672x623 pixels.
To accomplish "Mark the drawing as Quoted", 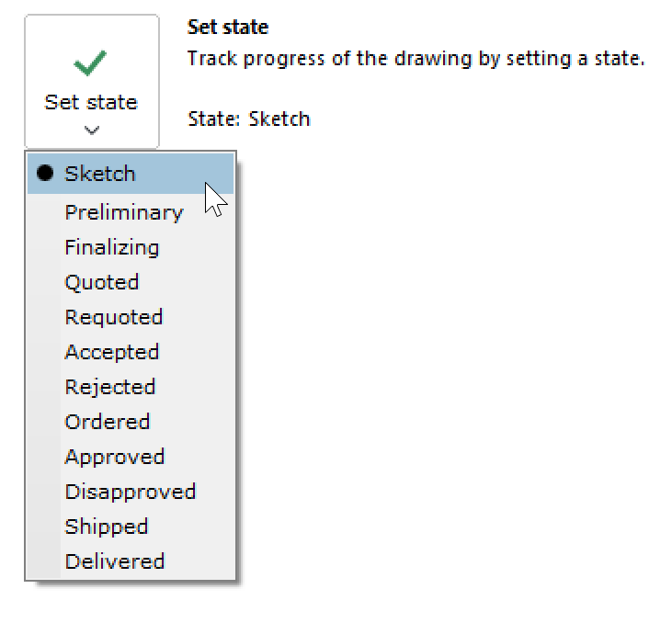I will [101, 282].
